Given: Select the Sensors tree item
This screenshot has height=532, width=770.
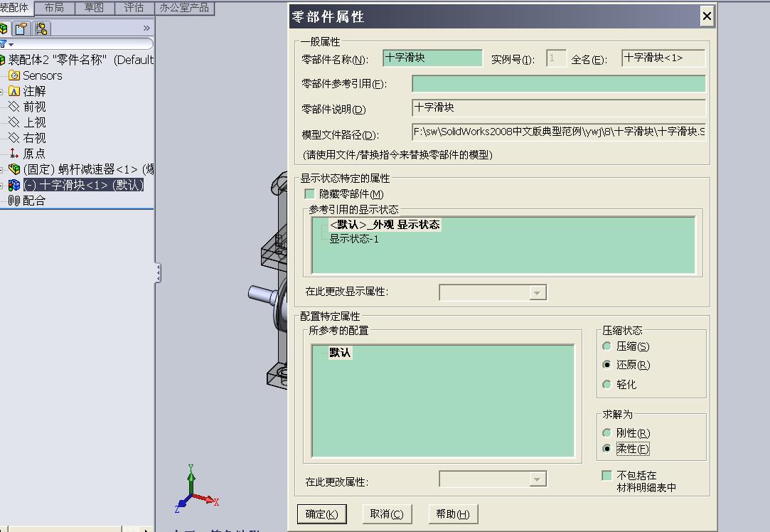Looking at the screenshot, I should (x=43, y=75).
